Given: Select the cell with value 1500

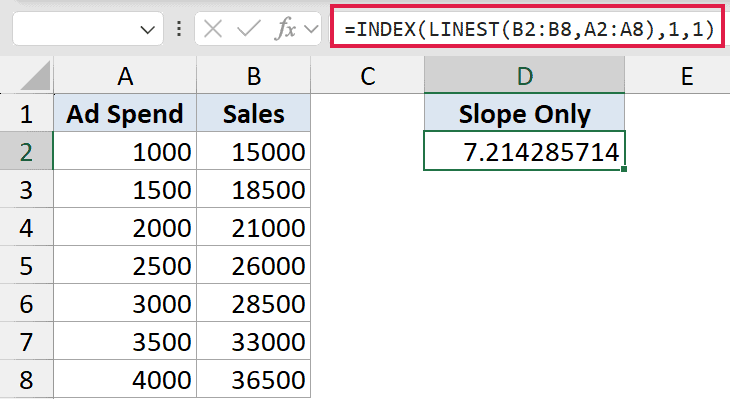Looking at the screenshot, I should pos(125,189).
